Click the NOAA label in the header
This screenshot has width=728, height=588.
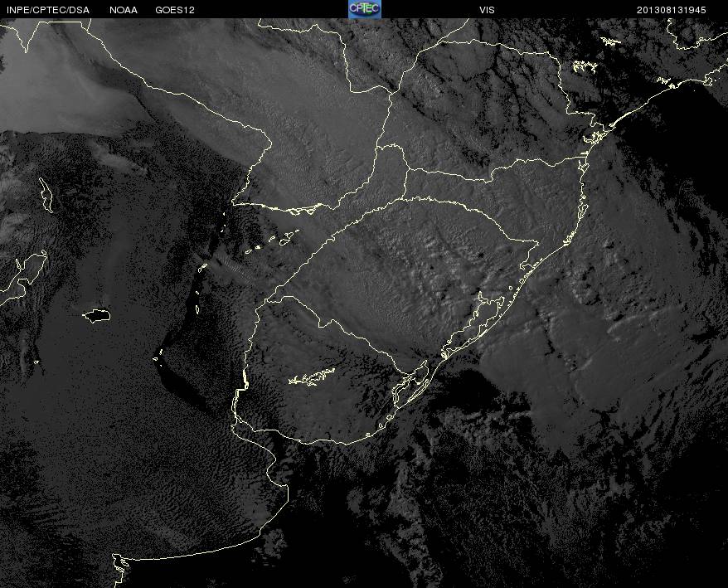(124, 9)
